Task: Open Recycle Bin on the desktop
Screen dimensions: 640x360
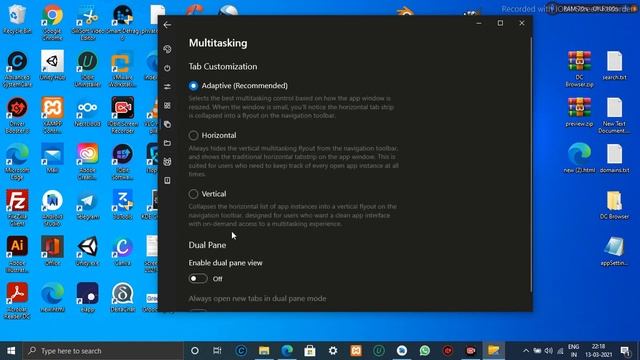Action: (x=17, y=19)
